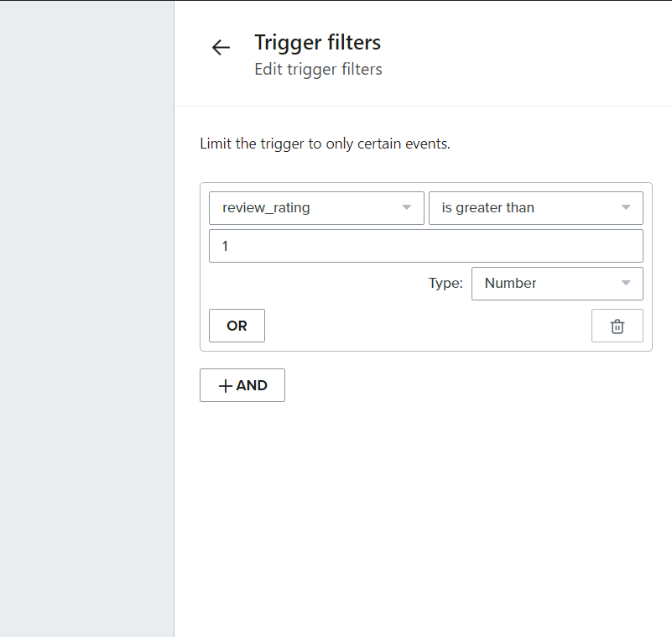Open the review_rating field dropdown

click(x=316, y=208)
